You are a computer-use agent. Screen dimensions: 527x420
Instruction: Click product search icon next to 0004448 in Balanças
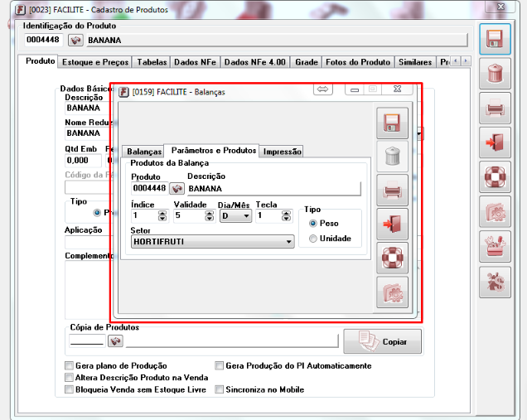pos(176,189)
